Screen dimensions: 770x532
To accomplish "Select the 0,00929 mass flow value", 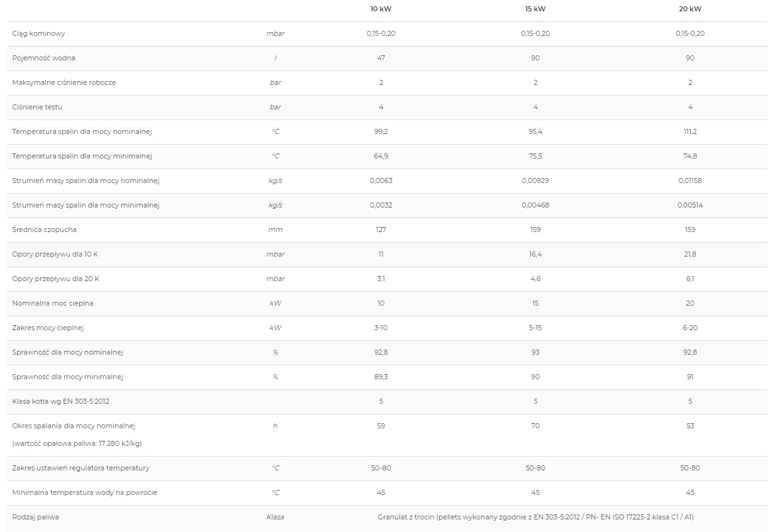I will [x=535, y=180].
